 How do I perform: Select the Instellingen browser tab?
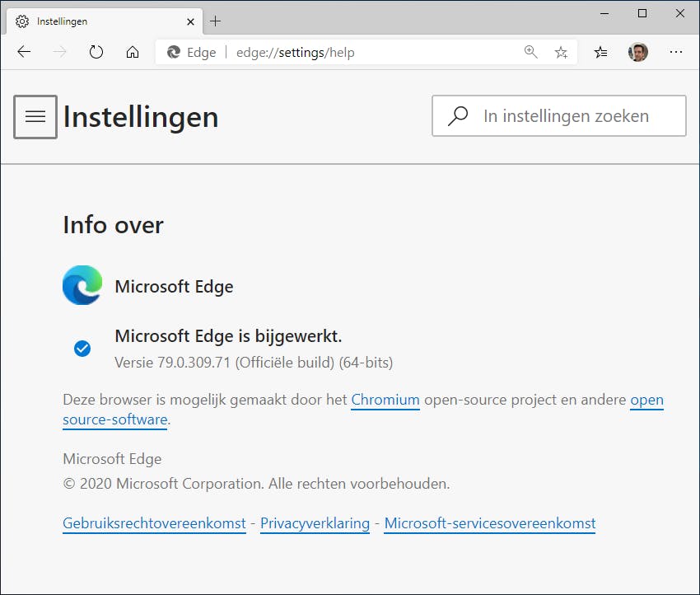(x=99, y=21)
